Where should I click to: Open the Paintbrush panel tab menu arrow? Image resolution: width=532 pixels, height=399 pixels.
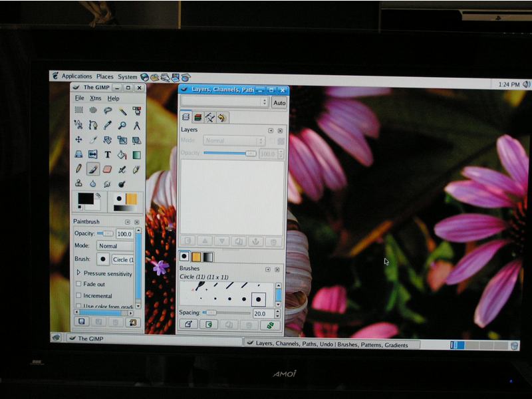[127, 222]
